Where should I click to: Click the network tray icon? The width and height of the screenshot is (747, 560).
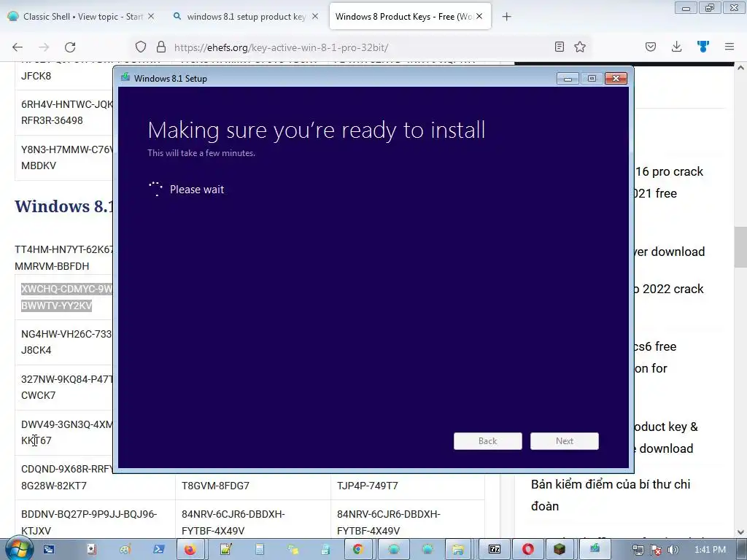pos(638,550)
